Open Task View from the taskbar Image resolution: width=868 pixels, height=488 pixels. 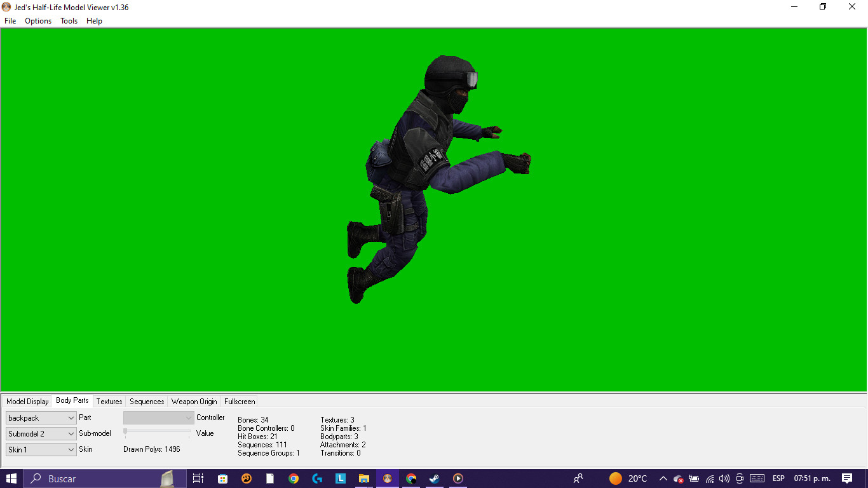(x=198, y=478)
